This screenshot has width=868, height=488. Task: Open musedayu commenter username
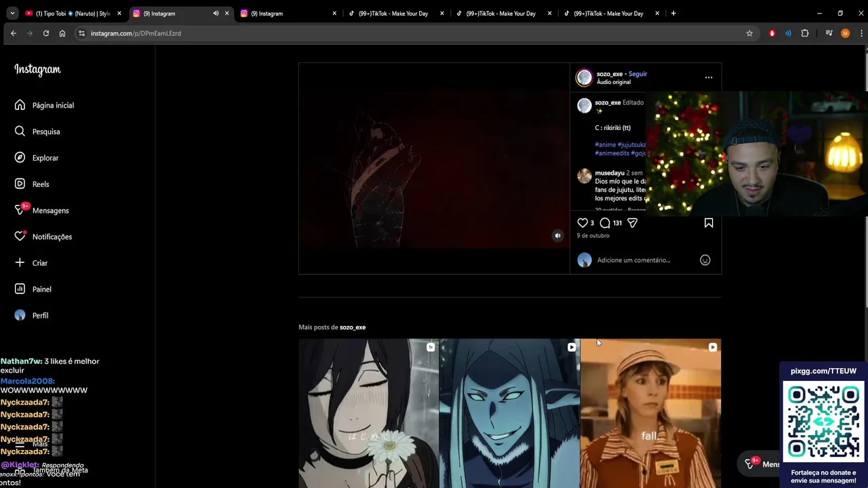point(610,173)
